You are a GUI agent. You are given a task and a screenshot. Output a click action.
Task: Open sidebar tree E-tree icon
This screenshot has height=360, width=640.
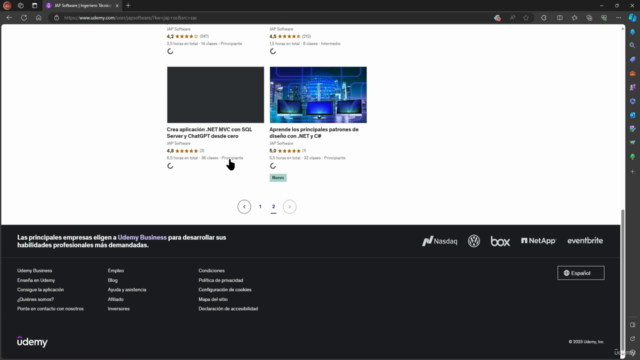633,157
